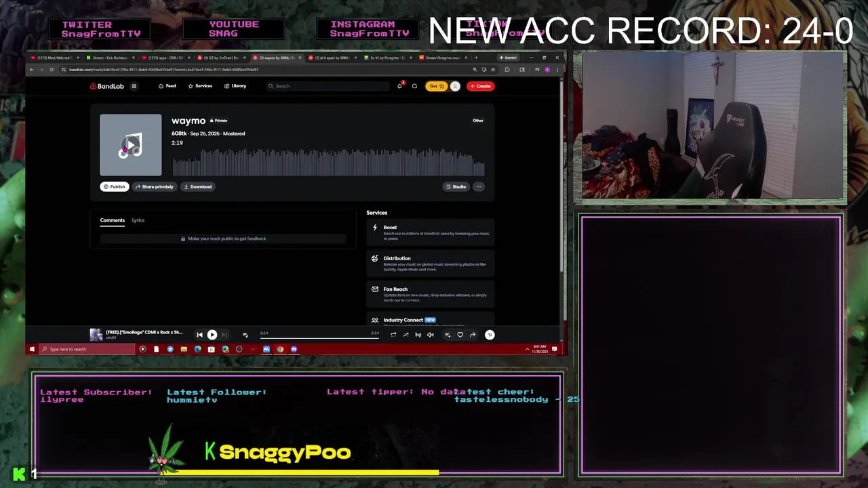Open Discord from the Windows taskbar
The image size is (868, 488).
tap(294, 349)
